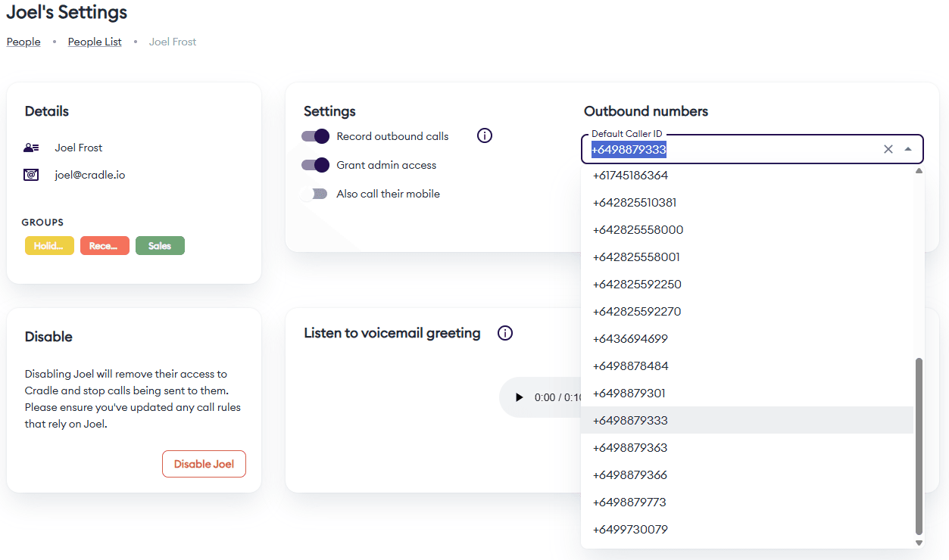
Task: Pick +6499730079 as caller ID
Action: click(x=630, y=530)
